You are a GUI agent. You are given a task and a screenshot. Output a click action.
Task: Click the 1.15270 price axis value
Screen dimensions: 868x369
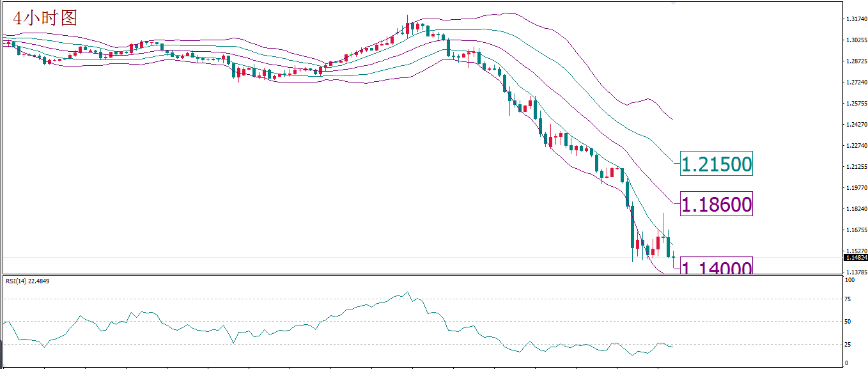(856, 251)
